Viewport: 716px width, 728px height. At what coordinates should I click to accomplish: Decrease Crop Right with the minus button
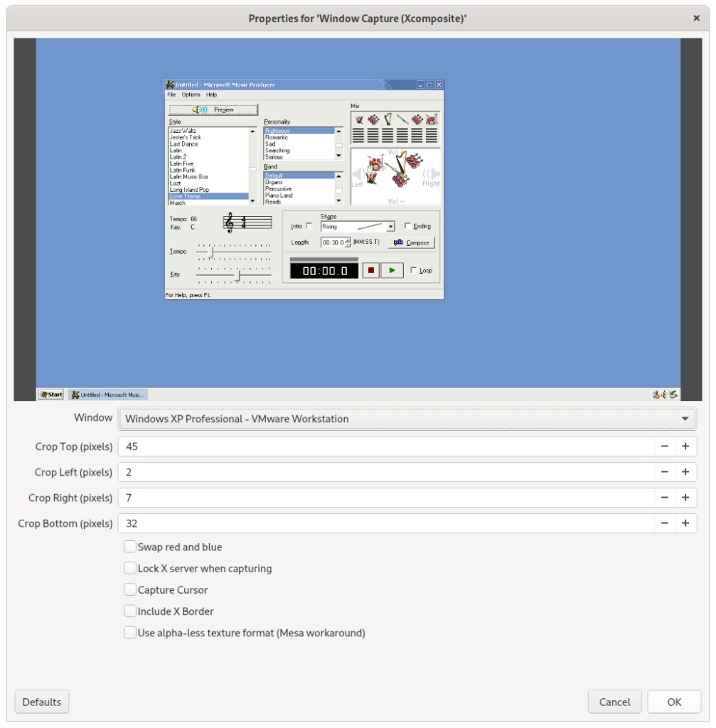coord(665,498)
